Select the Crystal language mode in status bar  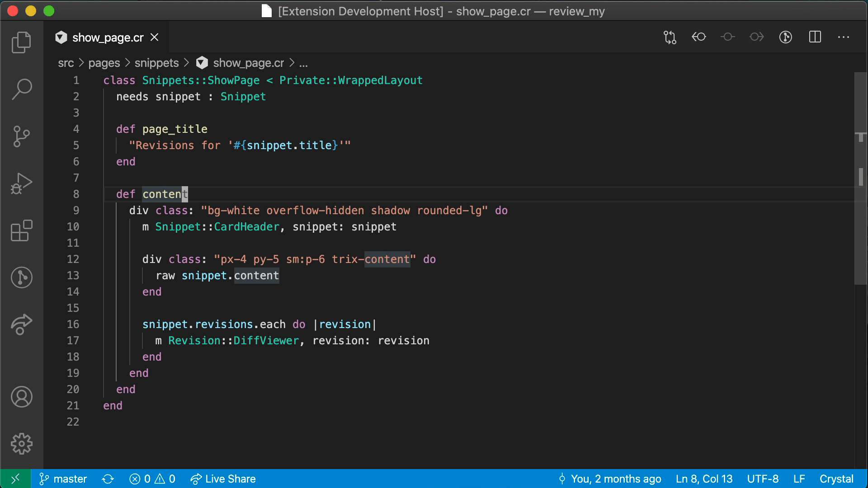837,479
